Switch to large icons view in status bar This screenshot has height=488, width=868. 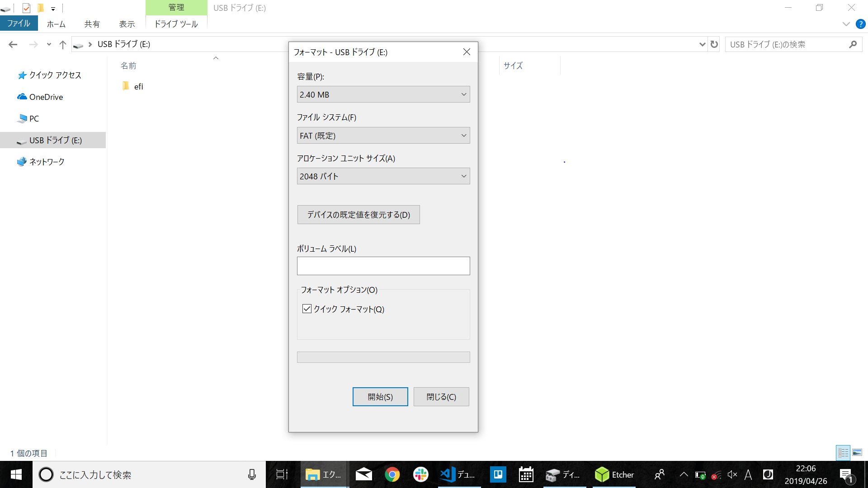click(857, 452)
